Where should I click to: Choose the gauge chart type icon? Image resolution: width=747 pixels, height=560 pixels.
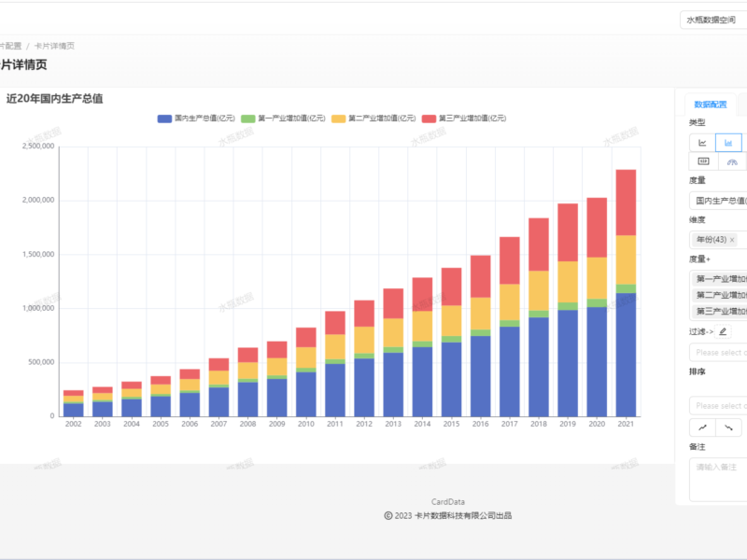pos(728,161)
